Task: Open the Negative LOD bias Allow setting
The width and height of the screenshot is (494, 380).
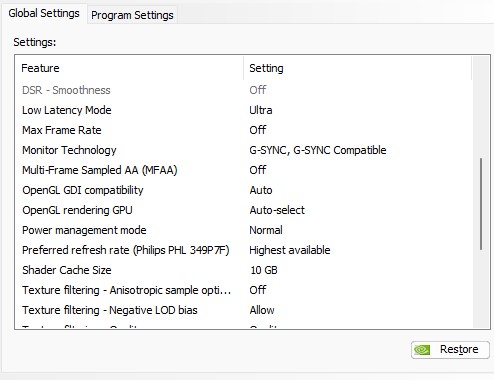Action: 262,310
